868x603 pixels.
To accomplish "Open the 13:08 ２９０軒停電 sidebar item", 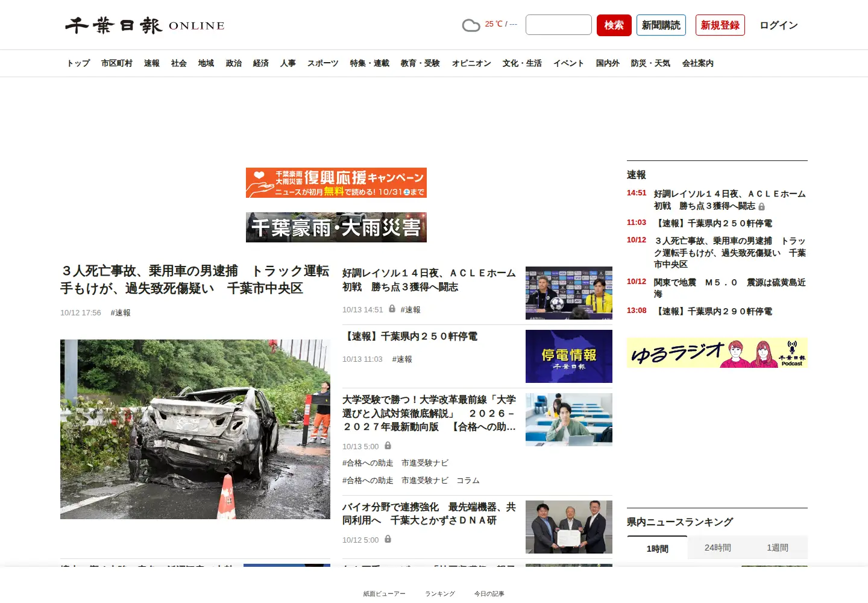I will (x=713, y=311).
